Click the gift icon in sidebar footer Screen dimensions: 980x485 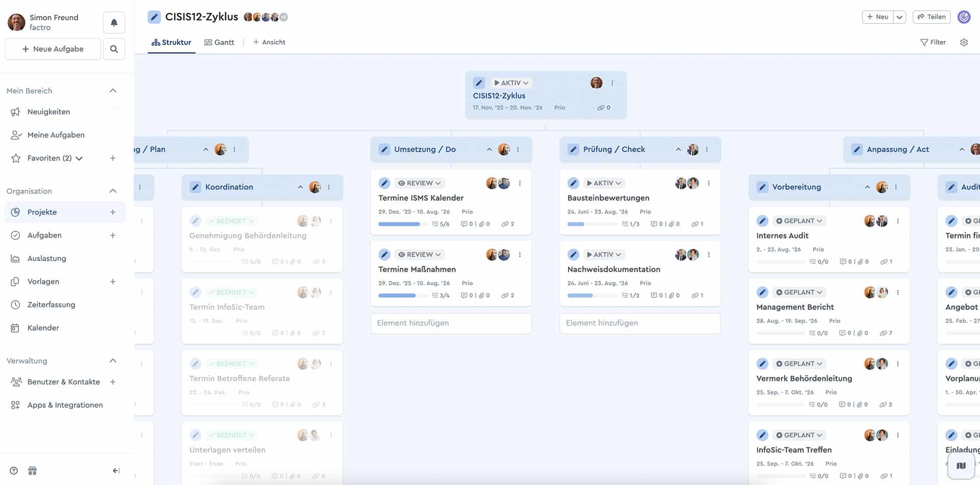(x=32, y=471)
